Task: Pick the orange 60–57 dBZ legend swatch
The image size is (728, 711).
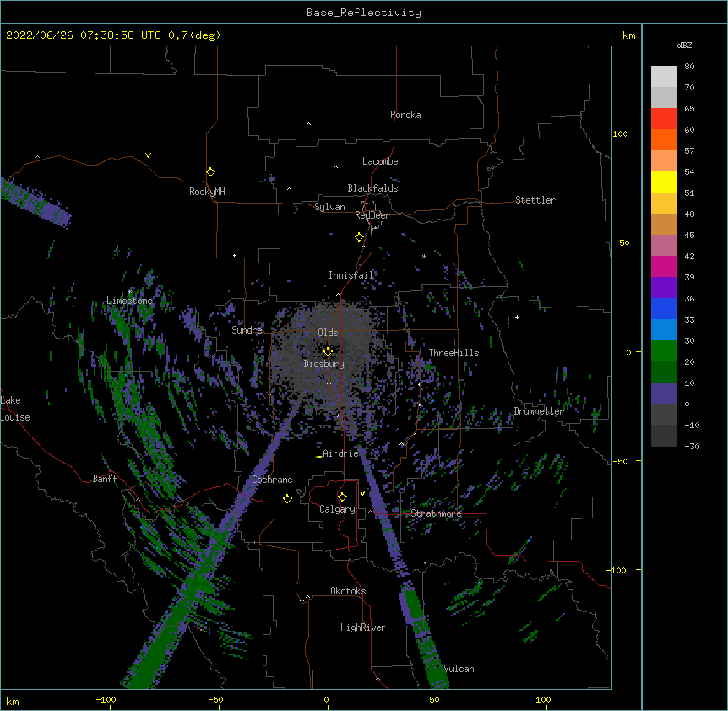Action: tap(664, 139)
